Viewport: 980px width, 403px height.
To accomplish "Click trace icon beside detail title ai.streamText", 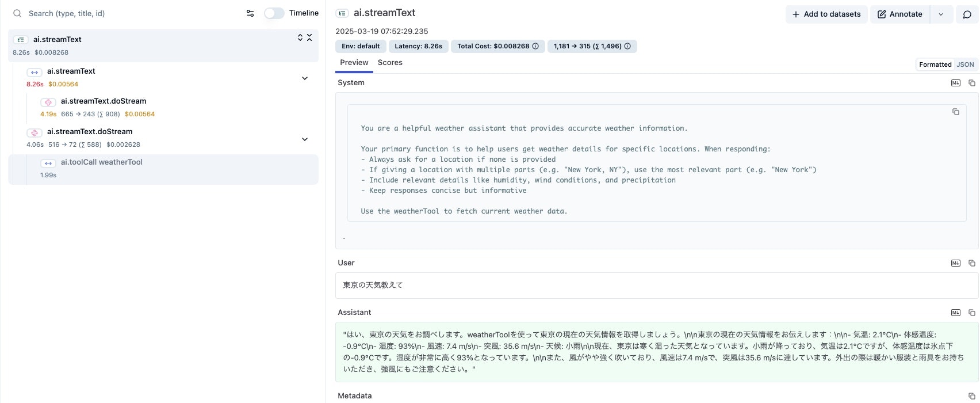I will pyautogui.click(x=342, y=13).
